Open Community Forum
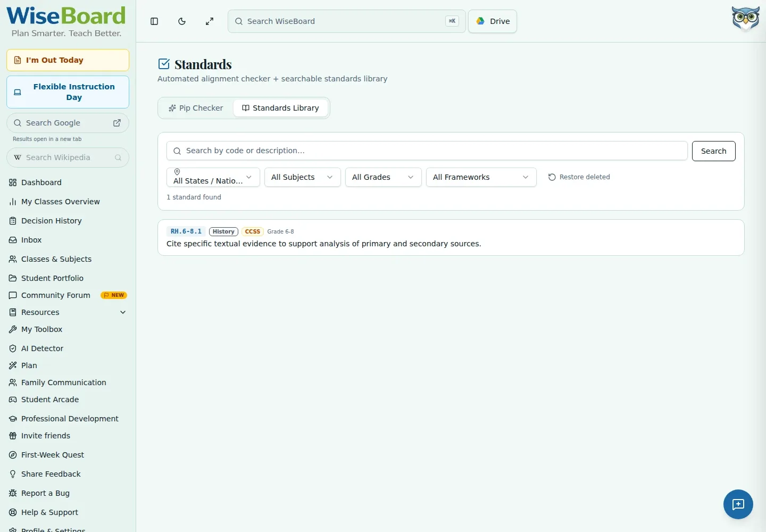Screen dimensions: 766x532 click(68, 295)
